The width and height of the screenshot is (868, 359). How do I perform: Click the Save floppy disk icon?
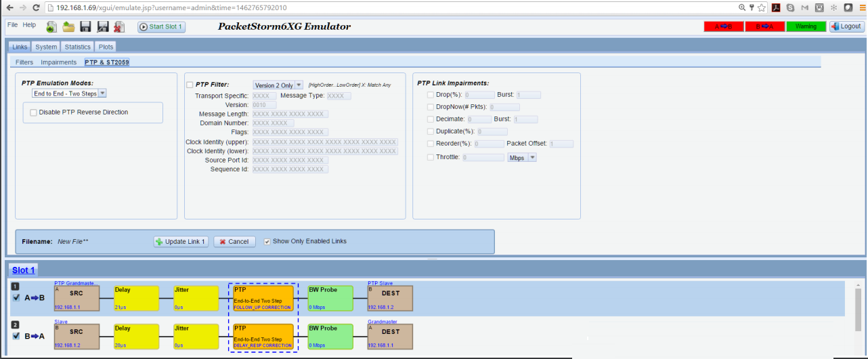point(86,27)
